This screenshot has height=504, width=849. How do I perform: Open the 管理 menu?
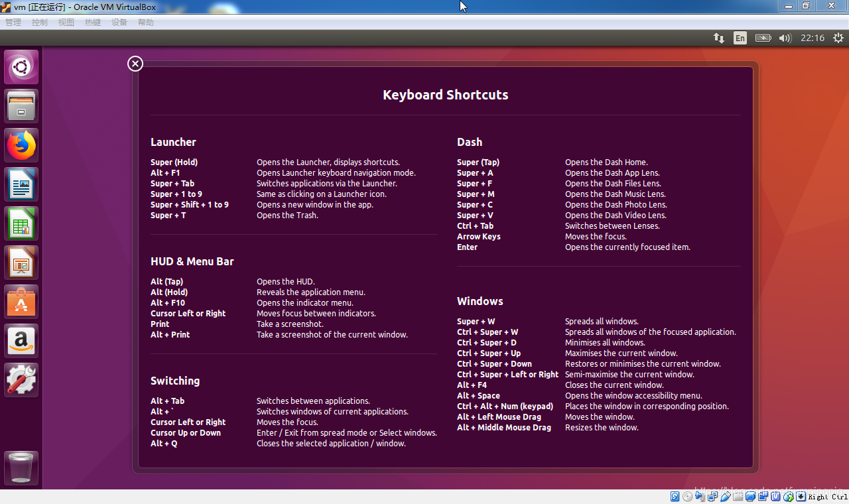pos(13,22)
